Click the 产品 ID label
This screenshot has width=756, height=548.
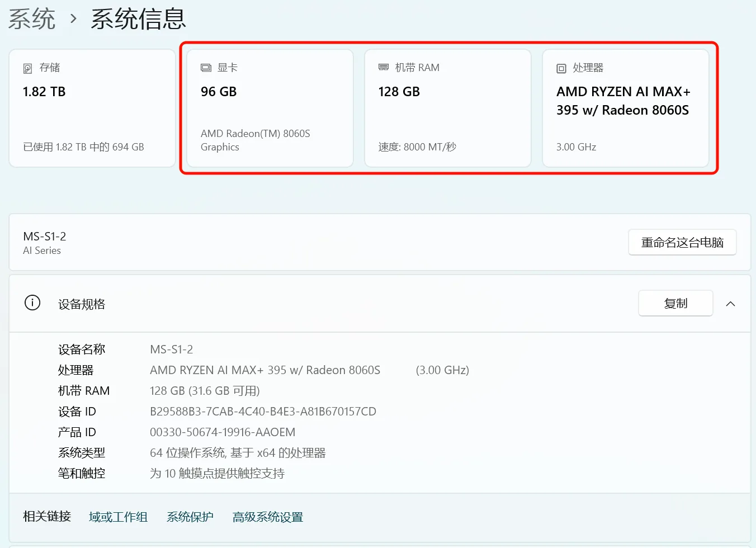[x=77, y=432]
